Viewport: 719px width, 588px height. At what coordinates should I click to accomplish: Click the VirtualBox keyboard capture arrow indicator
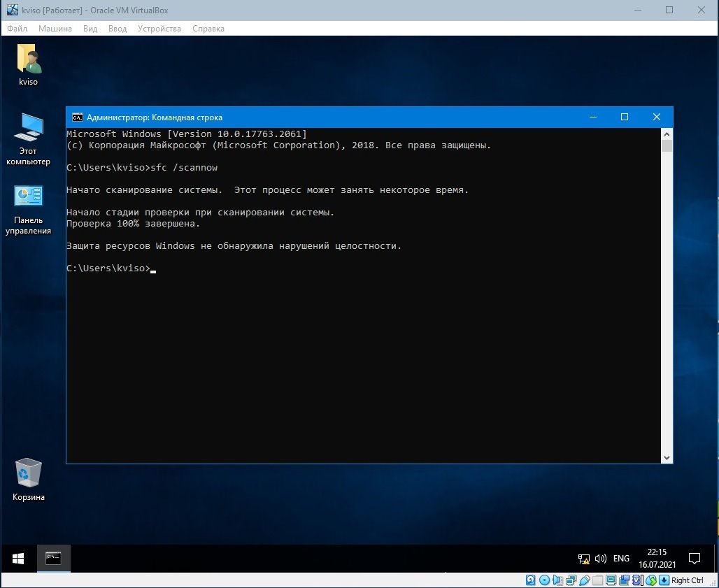pos(664,580)
